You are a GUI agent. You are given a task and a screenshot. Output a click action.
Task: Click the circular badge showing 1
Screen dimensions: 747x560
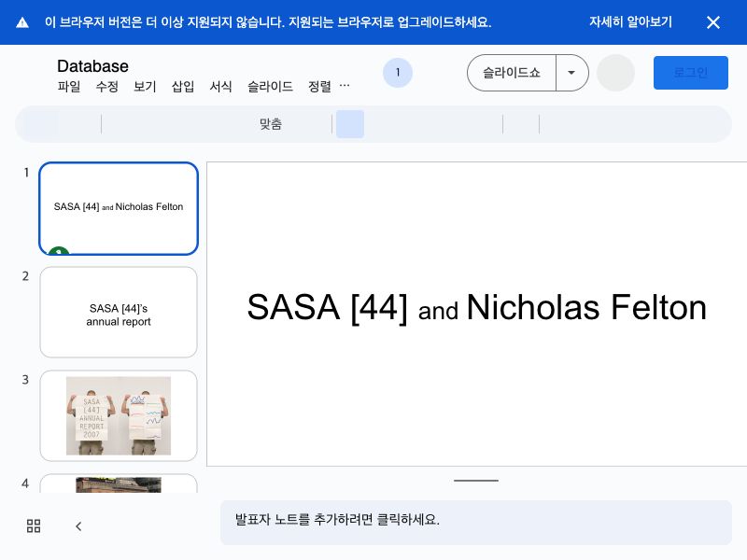(x=398, y=73)
